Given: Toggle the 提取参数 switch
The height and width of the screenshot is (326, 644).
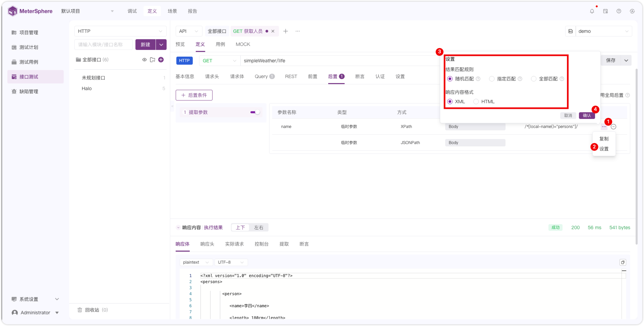Looking at the screenshot, I should pos(255,112).
